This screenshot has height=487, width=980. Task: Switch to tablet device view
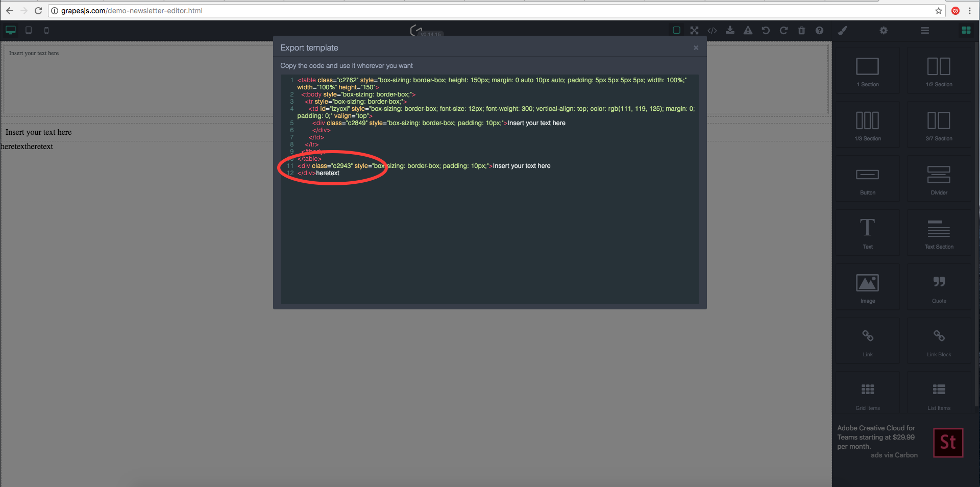pyautogui.click(x=29, y=30)
